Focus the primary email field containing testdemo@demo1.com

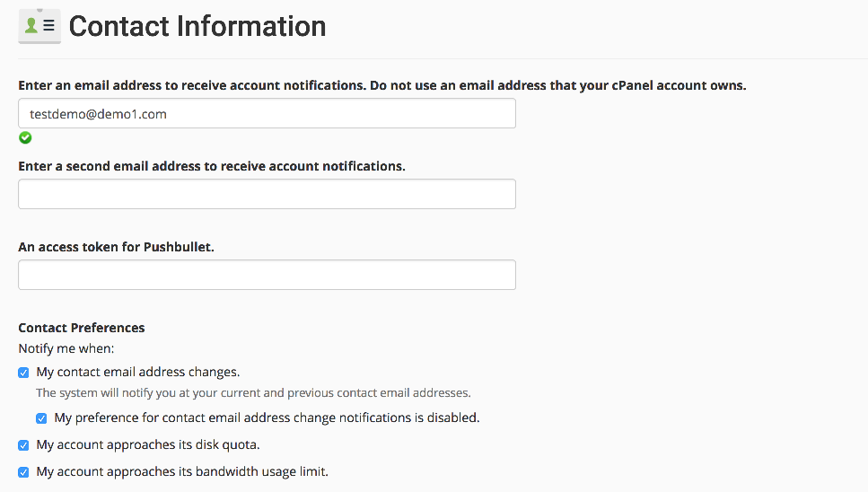[267, 114]
